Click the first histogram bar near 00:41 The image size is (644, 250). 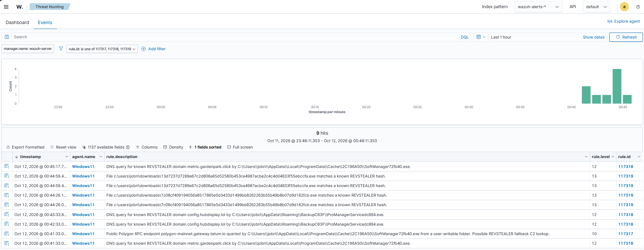click(x=586, y=95)
